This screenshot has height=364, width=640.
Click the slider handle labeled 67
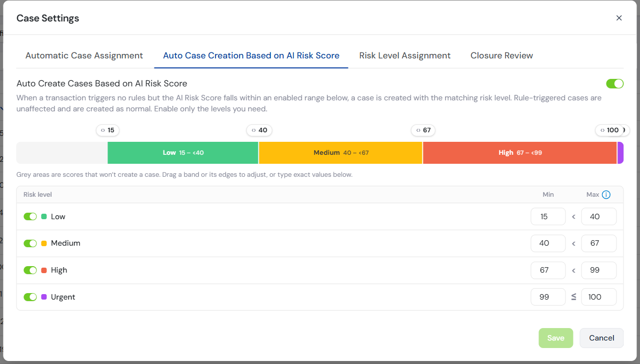click(x=423, y=130)
